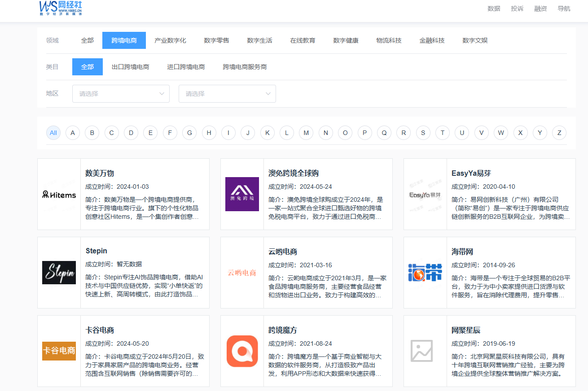Viewport: 588px width, 391px height.
Task: Filter companies by letter C
Action: coord(112,133)
